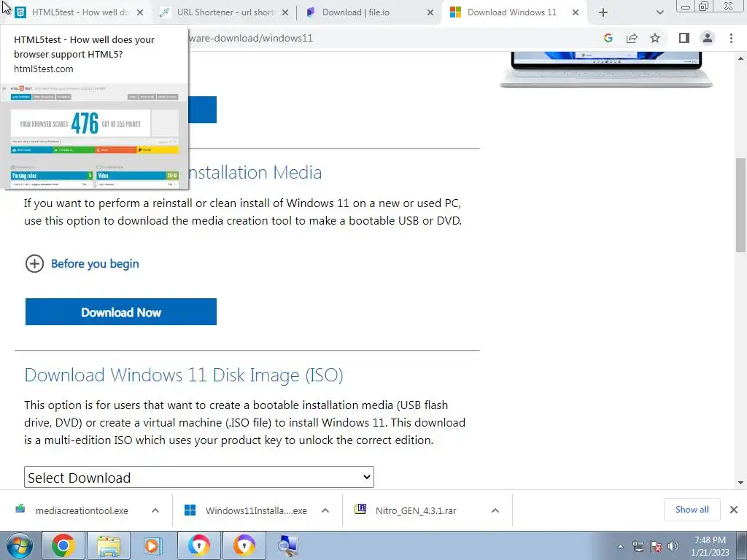Open the downloaded Windows11Installa....exe file
This screenshot has height=560, width=747.
246,510
